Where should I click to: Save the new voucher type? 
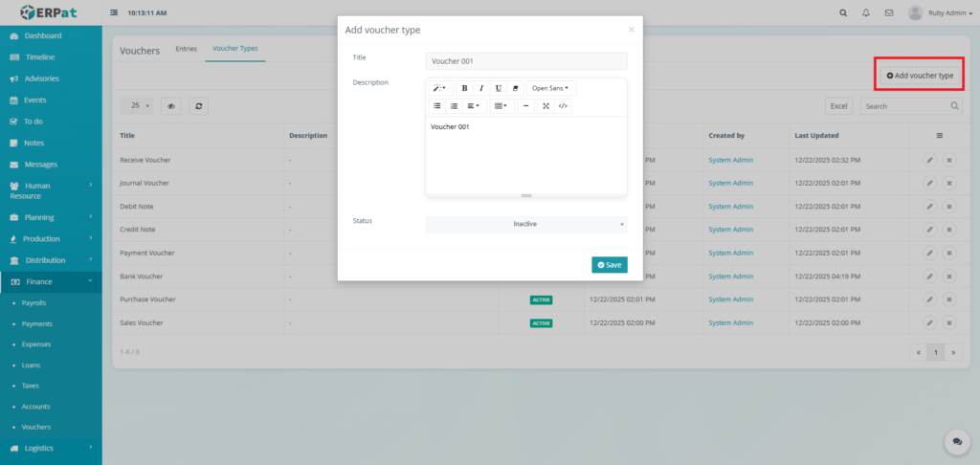pos(610,265)
